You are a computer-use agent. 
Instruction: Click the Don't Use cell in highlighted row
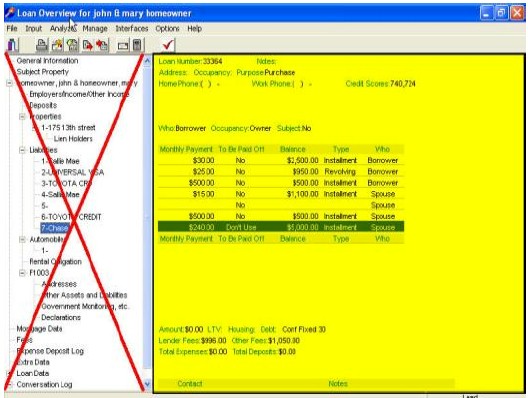pyautogui.click(x=241, y=228)
